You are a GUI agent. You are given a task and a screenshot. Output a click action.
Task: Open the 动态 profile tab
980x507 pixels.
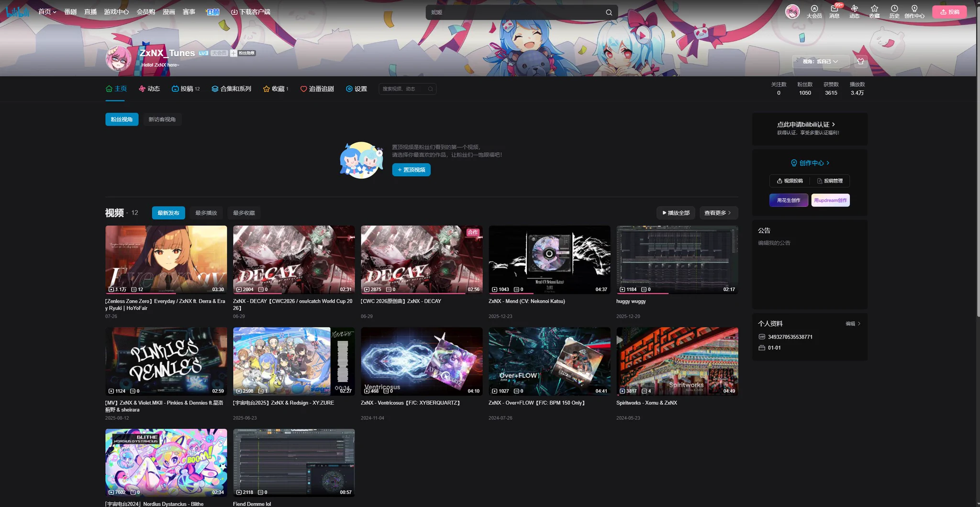(149, 89)
